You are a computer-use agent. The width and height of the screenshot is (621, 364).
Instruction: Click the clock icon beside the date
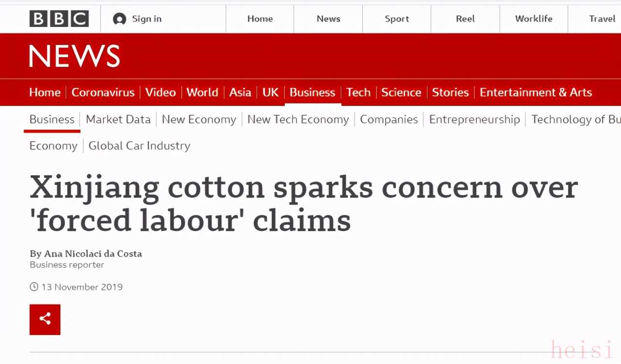34,287
